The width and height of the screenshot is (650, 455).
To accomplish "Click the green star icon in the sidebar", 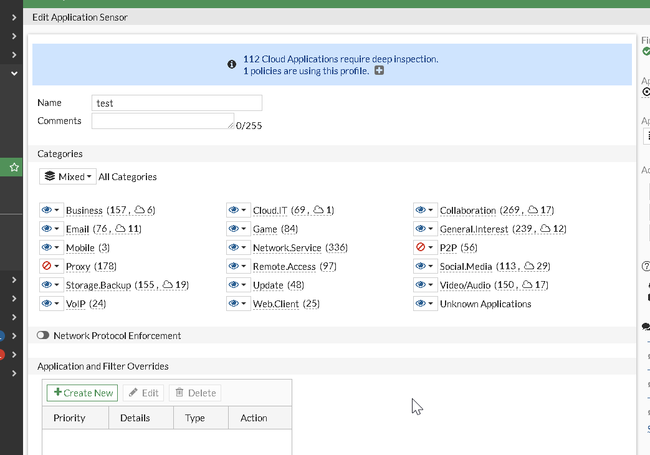I will [x=14, y=168].
